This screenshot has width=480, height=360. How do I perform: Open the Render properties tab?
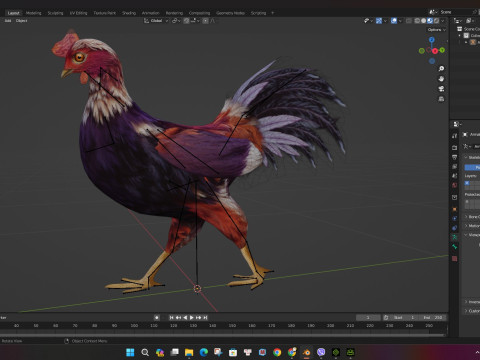[454, 147]
